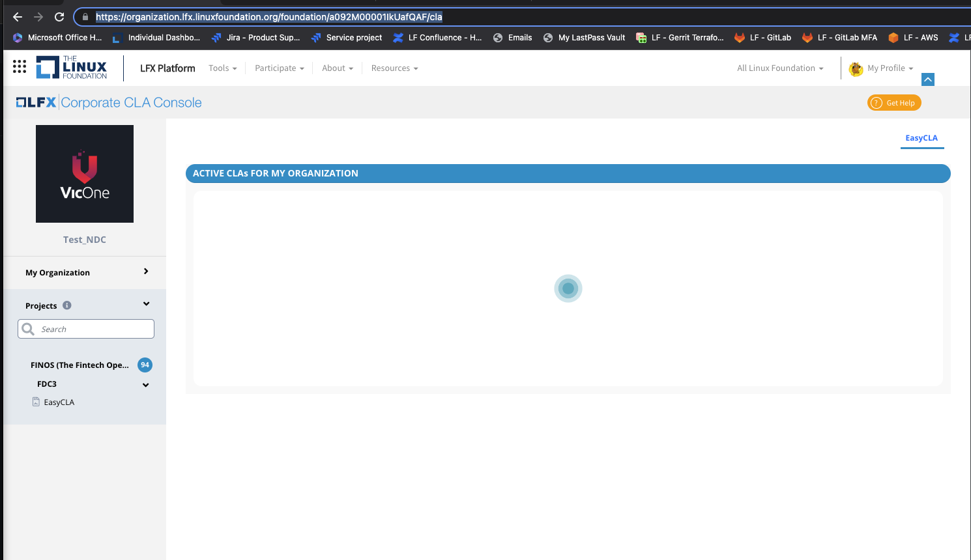Open the Participate menu
This screenshot has height=560, width=971.
(x=279, y=68)
